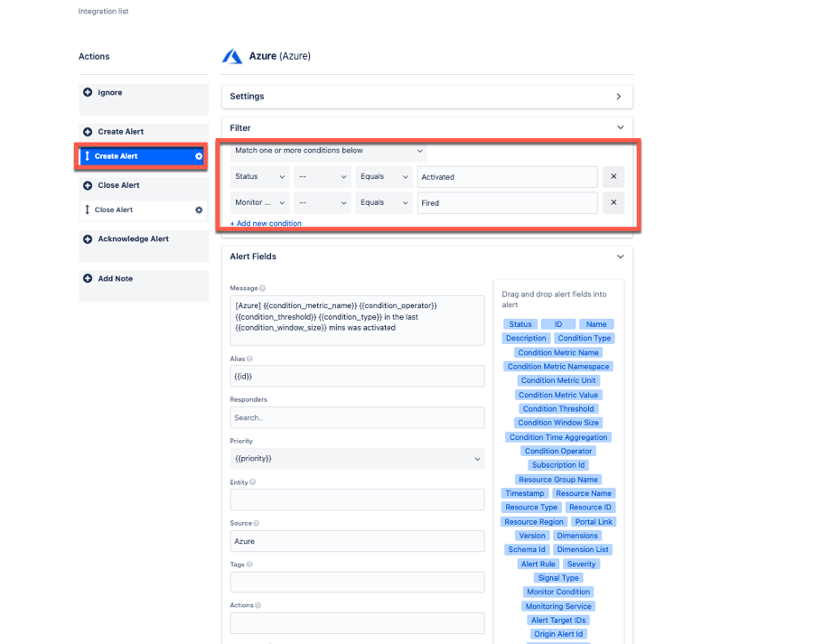Open the Status field dropdown
The width and height of the screenshot is (833, 644).
pyautogui.click(x=260, y=177)
